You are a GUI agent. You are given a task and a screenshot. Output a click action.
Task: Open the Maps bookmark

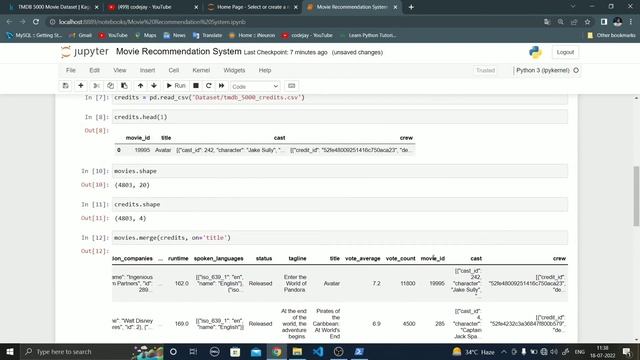click(146, 36)
